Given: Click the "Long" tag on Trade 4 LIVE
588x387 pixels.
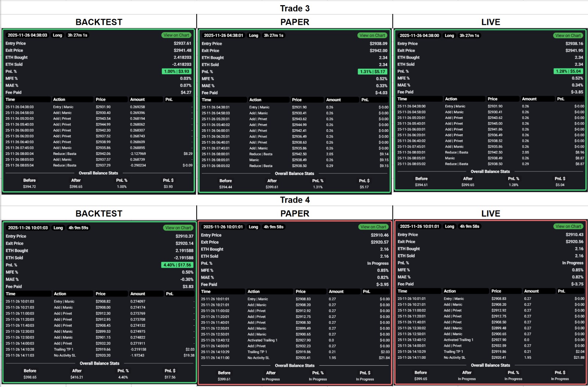Looking at the screenshot, I should (449, 227).
